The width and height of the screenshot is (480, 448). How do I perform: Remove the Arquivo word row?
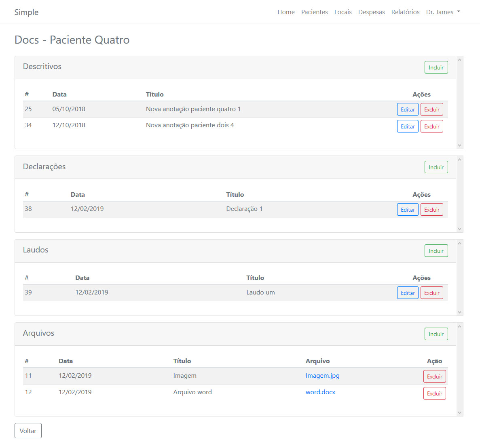(434, 393)
